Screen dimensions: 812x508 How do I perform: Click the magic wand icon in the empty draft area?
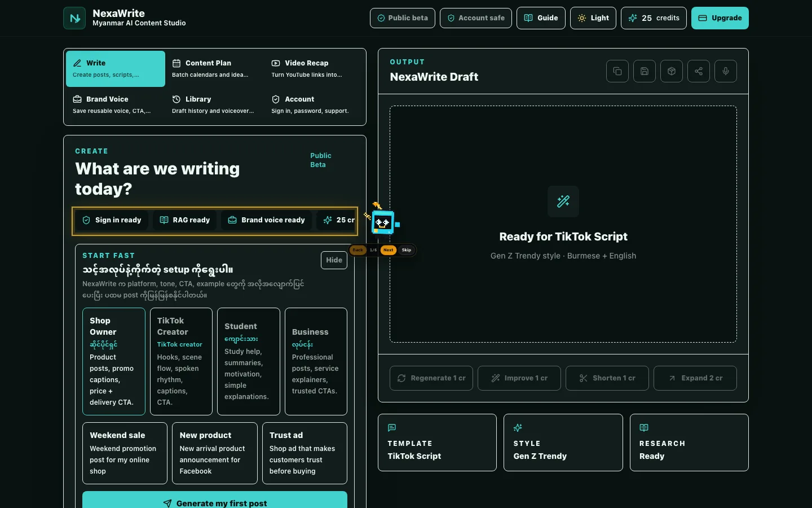563,202
